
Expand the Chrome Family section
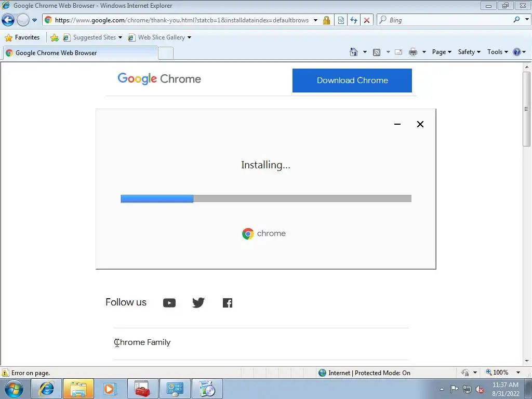[x=261, y=342]
